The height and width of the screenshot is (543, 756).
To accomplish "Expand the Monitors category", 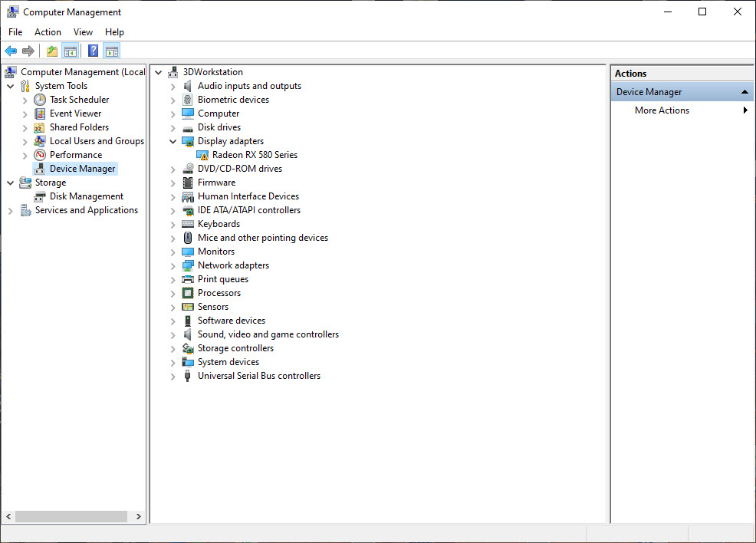I will (x=173, y=252).
